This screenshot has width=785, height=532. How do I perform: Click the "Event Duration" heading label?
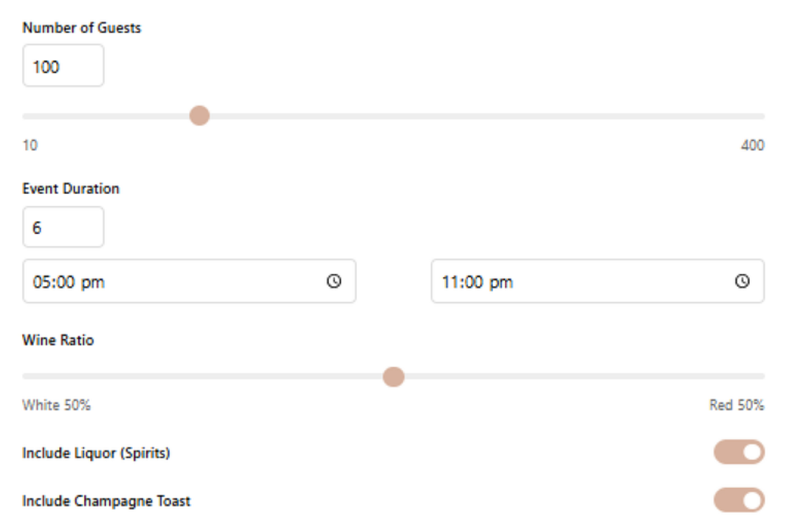(71, 188)
